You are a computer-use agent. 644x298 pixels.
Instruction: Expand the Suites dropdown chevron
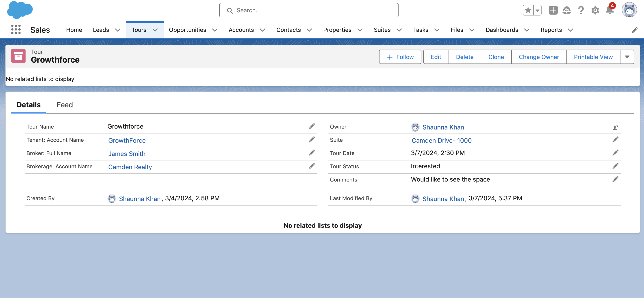[399, 30]
